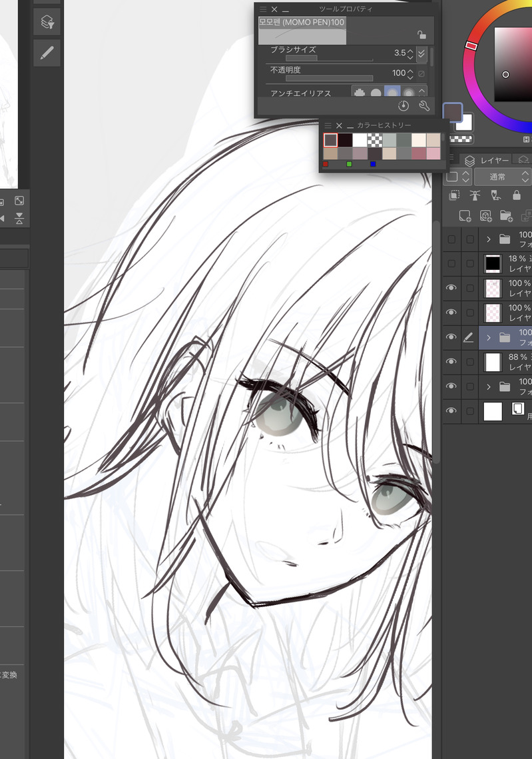Click the 18% layer black thumbnail
Image resolution: width=532 pixels, height=759 pixels.
tap(492, 264)
